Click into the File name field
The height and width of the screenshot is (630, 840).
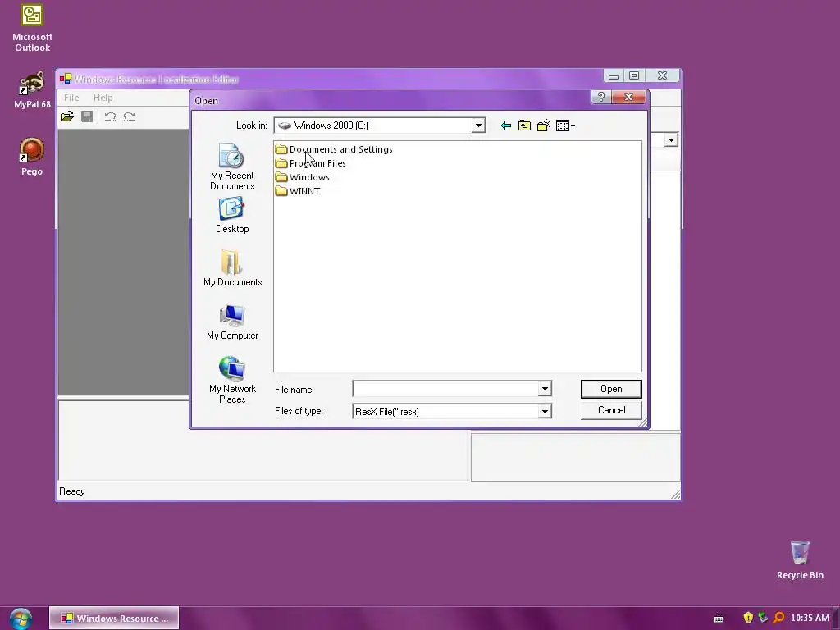point(445,389)
